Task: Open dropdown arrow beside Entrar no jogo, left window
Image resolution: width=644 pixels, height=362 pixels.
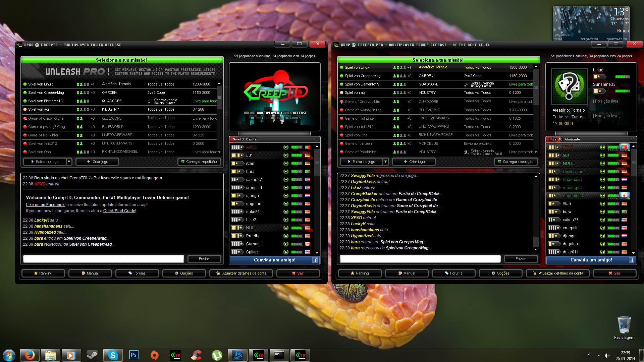Action: click(69, 162)
